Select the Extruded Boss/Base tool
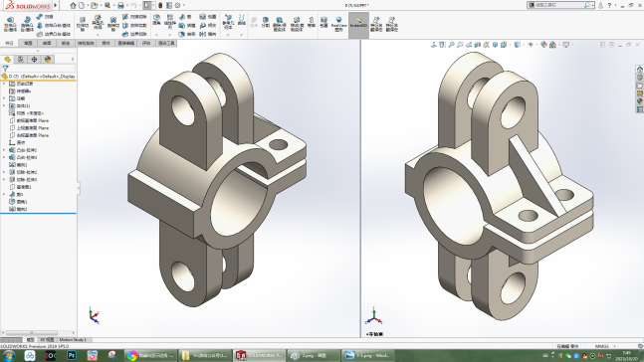This screenshot has height=362, width=644. [10, 24]
